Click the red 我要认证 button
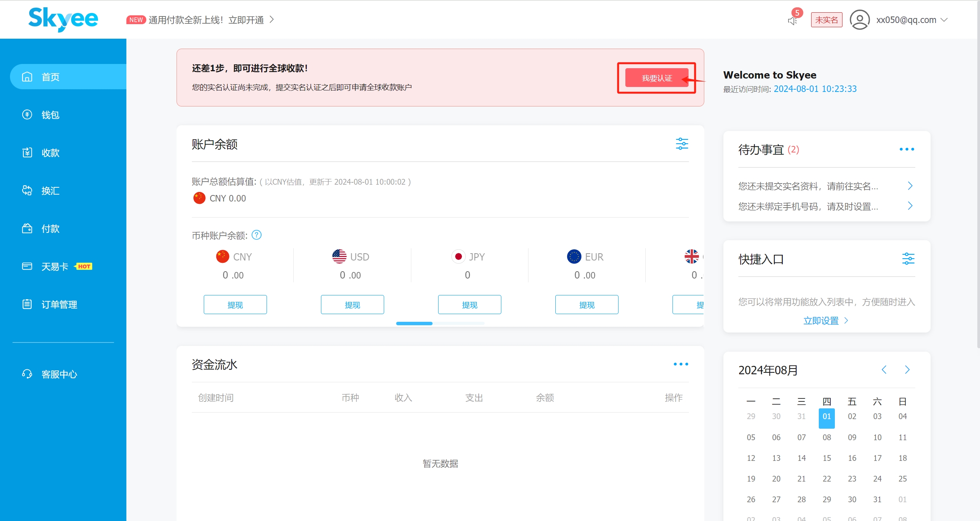 tap(656, 78)
